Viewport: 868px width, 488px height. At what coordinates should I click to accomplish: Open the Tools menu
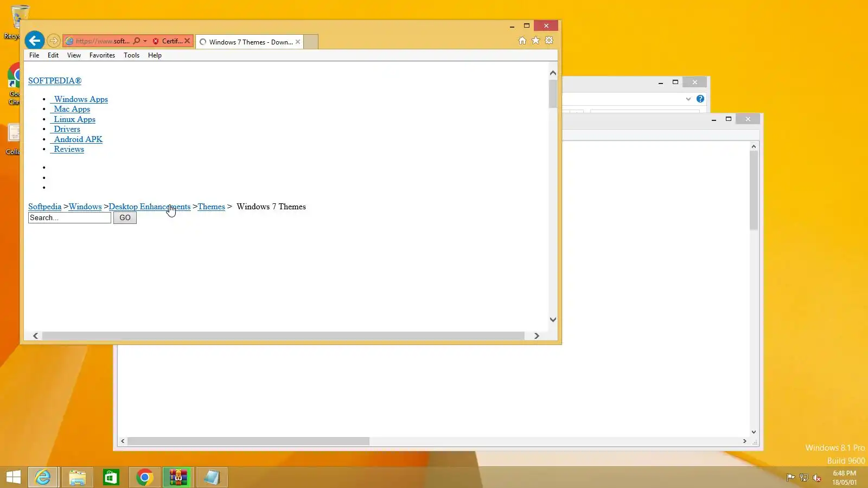131,55
